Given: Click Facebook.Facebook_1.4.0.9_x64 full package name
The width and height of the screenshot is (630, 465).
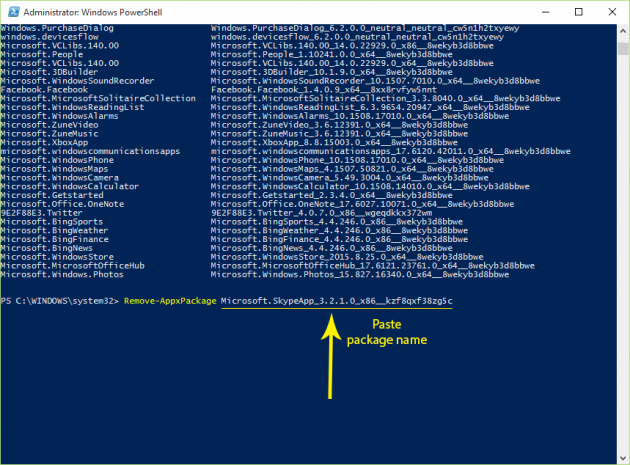Looking at the screenshot, I should coord(324,90).
